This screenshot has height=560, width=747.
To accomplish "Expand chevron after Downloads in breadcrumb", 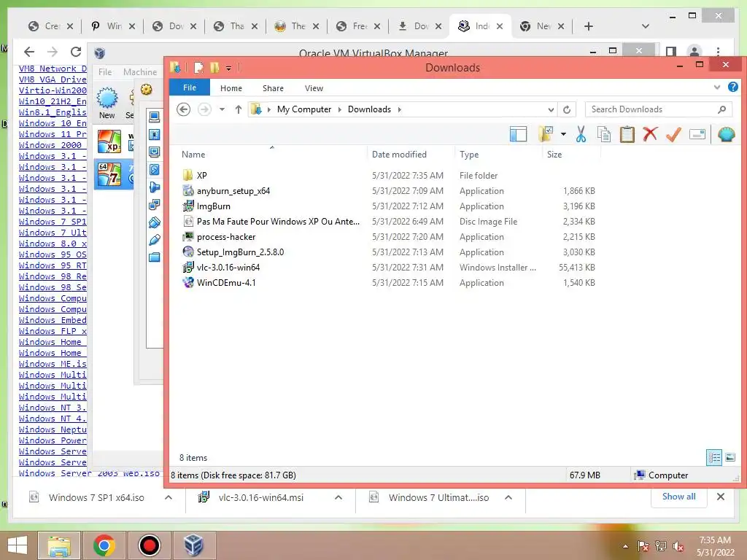I will tap(399, 109).
